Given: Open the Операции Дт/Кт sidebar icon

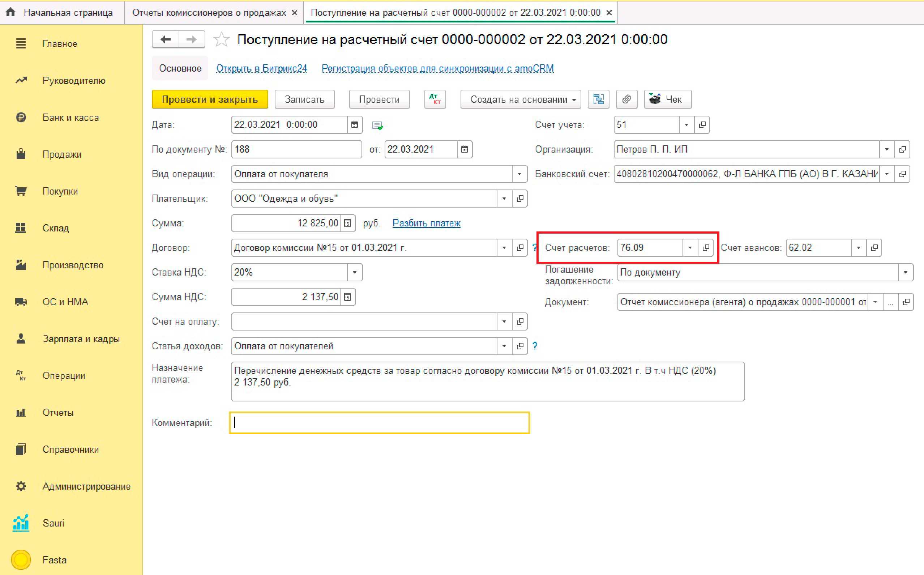Looking at the screenshot, I should tap(21, 376).
